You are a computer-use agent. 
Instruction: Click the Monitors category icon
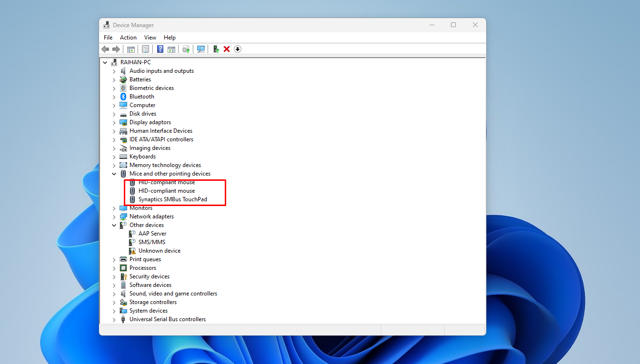pos(123,208)
